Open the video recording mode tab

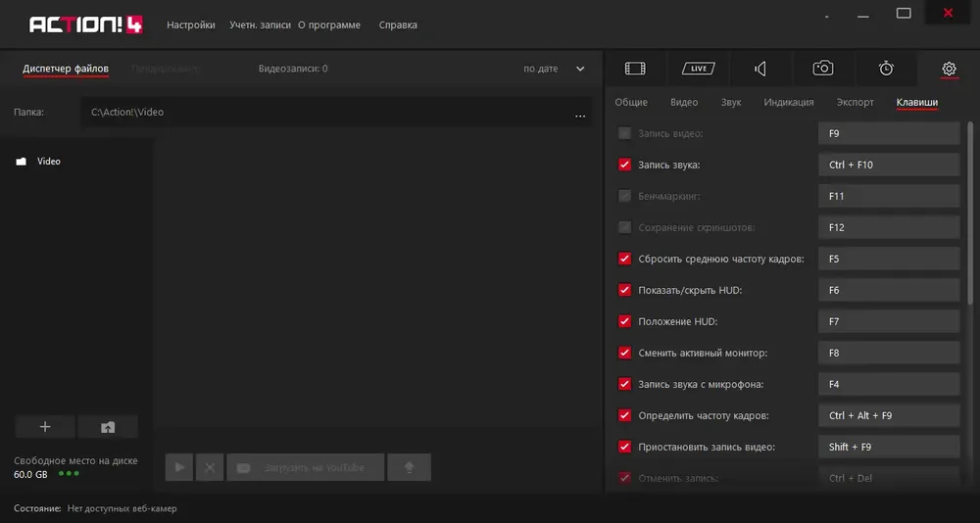(x=635, y=69)
